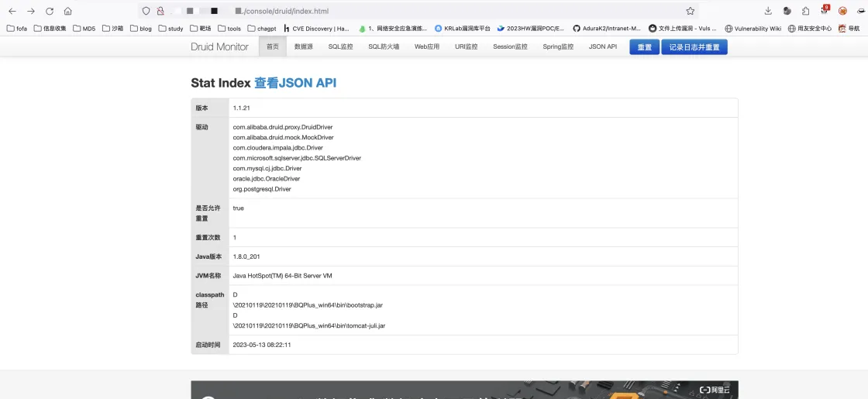The width and height of the screenshot is (868, 399).
Task: Open the 信息收集 bookmark folder
Action: click(x=50, y=28)
